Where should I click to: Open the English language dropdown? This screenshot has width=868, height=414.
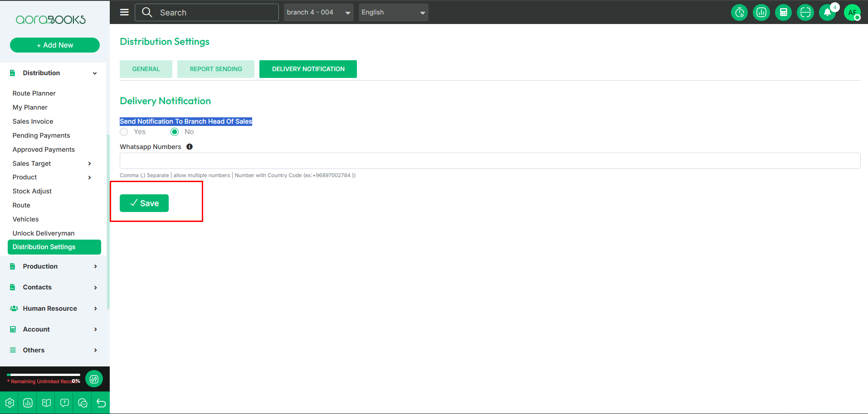tap(393, 13)
